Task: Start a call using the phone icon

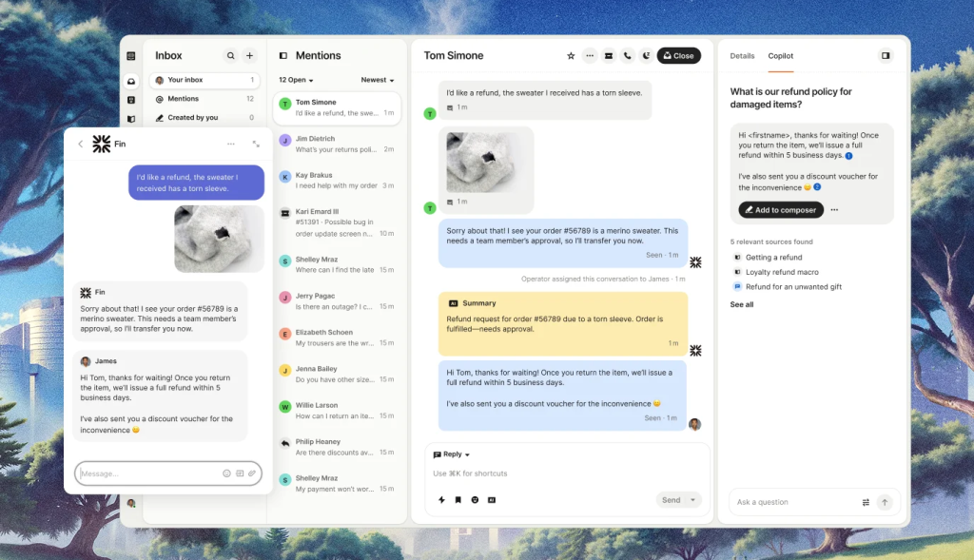Action: pos(627,55)
